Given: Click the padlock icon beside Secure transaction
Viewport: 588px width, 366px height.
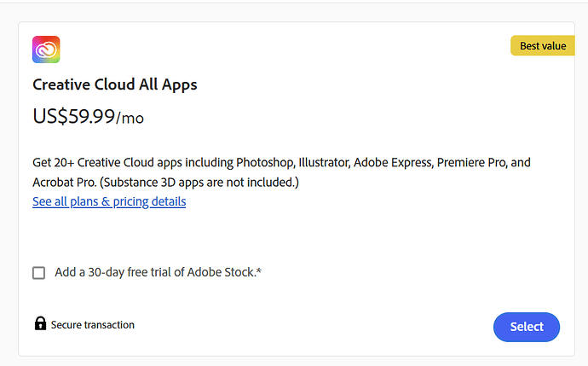Looking at the screenshot, I should click(40, 323).
